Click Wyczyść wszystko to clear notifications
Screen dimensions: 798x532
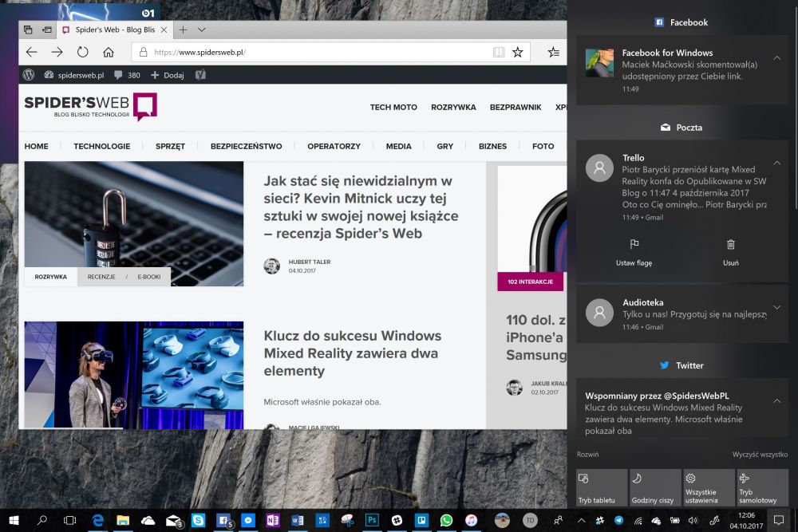point(760,454)
